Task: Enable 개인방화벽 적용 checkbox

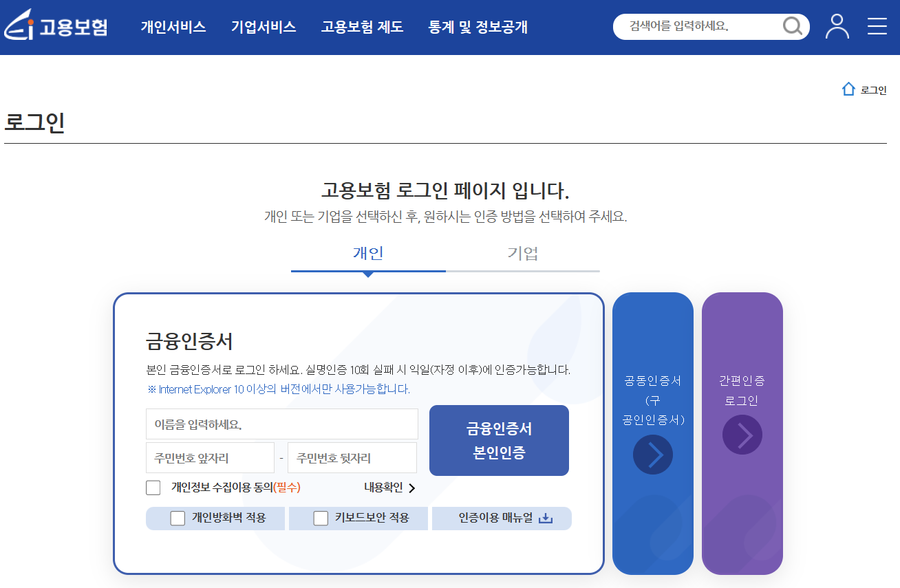Action: (x=178, y=518)
